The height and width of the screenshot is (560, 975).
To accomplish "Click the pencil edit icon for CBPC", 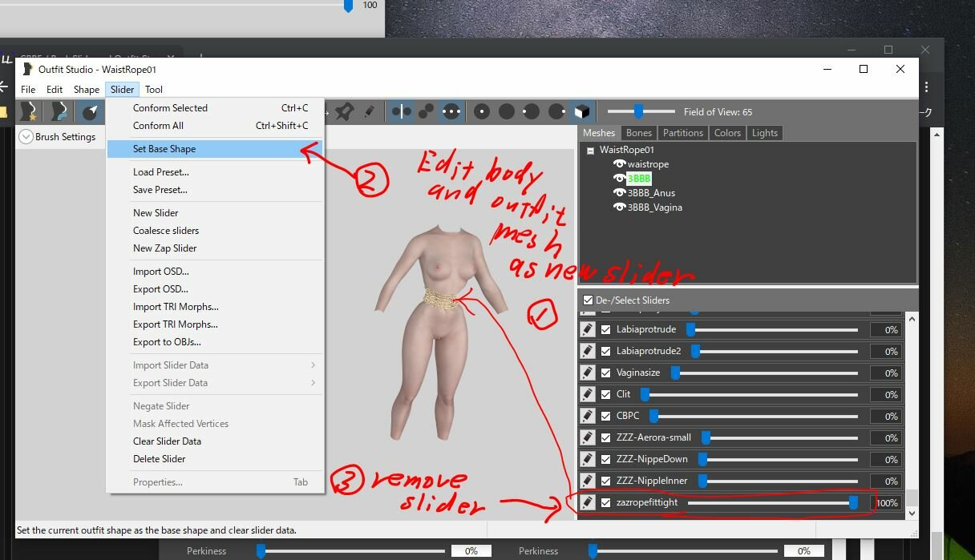I will pyautogui.click(x=588, y=416).
